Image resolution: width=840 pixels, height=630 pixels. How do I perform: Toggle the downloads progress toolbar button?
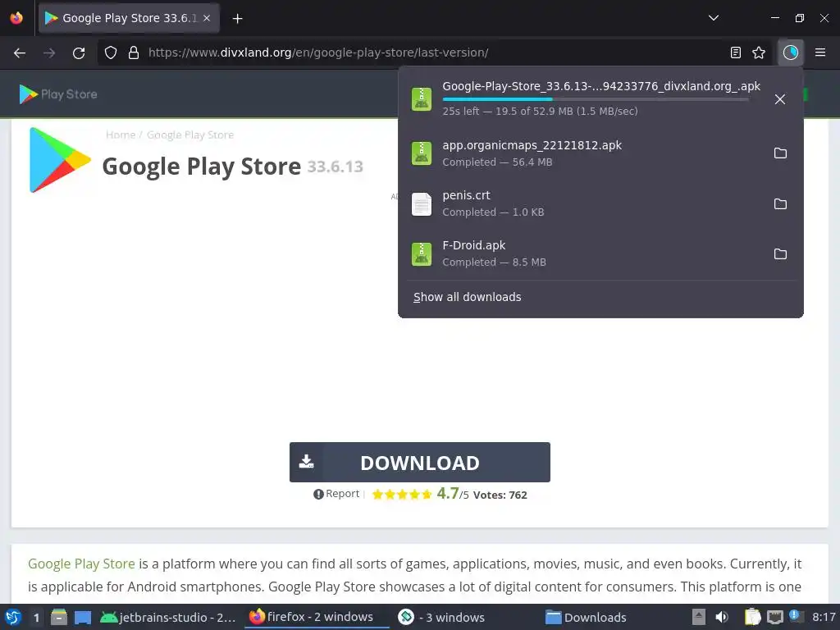point(790,52)
